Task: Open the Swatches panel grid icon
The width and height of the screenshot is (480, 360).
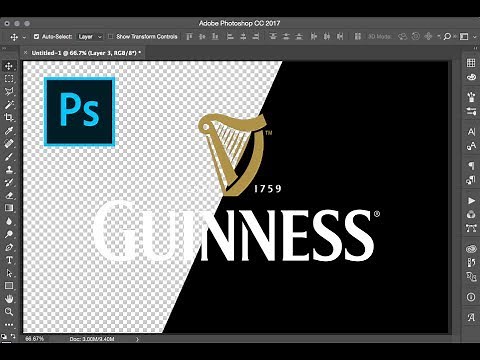Action: [x=471, y=63]
